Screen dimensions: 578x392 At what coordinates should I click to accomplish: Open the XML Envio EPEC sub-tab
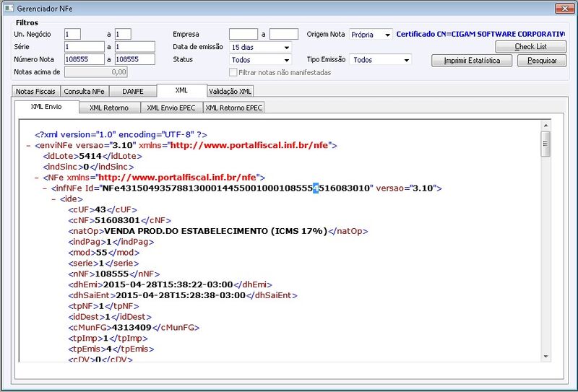click(171, 108)
